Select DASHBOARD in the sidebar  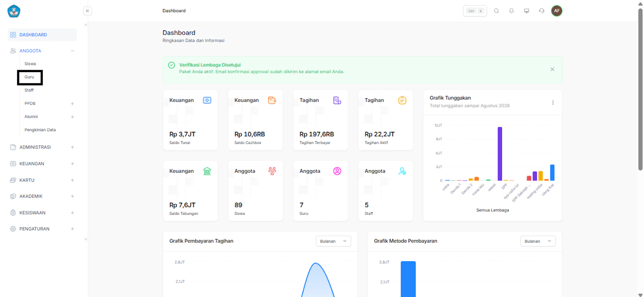pos(42,35)
